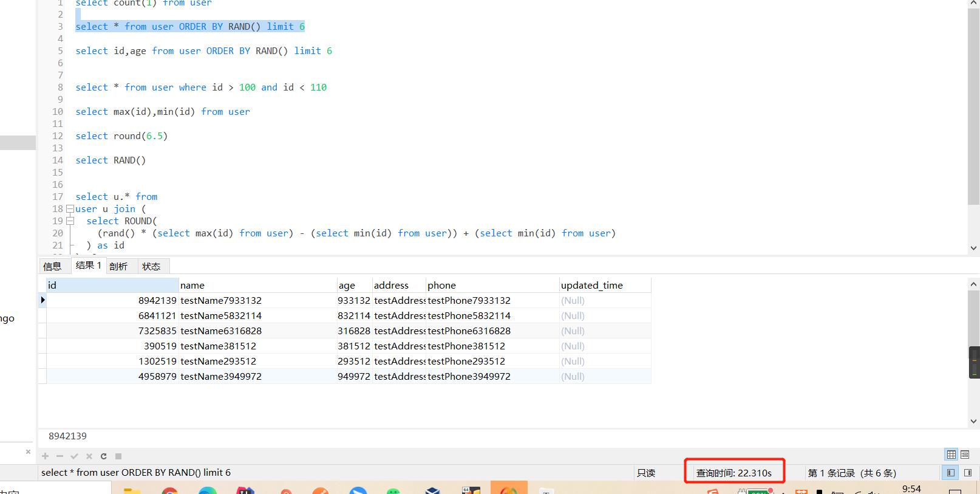Apply changes with the checkmark icon
Image resolution: width=980 pixels, height=494 pixels.
point(74,456)
